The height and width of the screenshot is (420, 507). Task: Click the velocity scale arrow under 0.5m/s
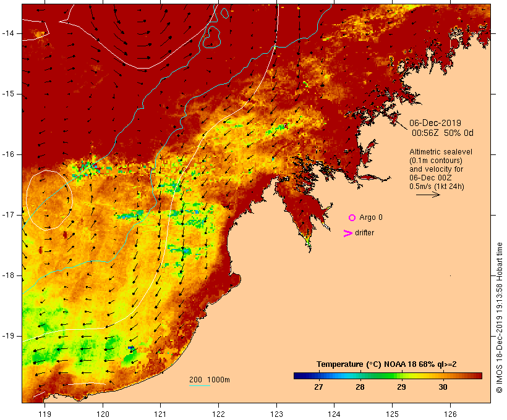(x=428, y=195)
